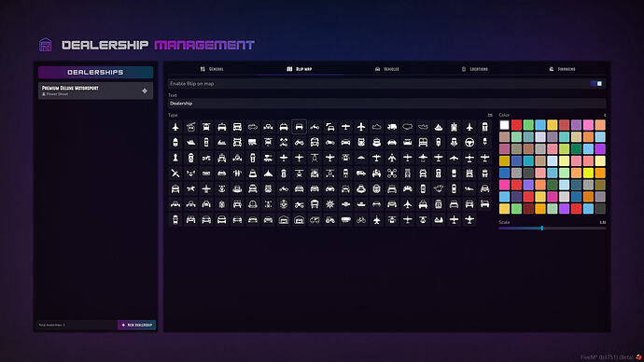
Task: Switch to the Blip map tab
Action: click(300, 69)
